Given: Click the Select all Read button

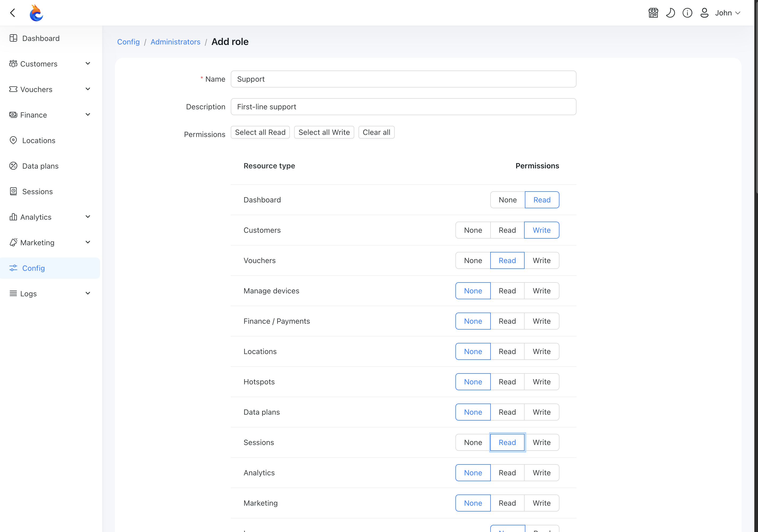Looking at the screenshot, I should [260, 132].
